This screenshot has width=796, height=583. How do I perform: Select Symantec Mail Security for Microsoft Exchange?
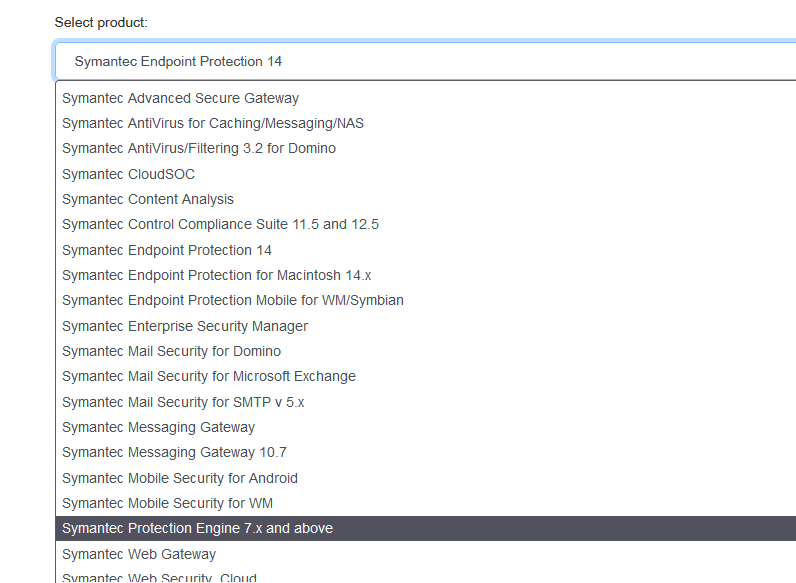pyautogui.click(x=425, y=376)
